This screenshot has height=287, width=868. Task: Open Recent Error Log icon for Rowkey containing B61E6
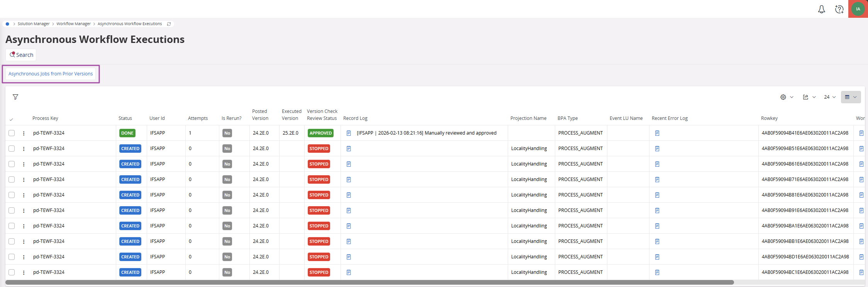pyautogui.click(x=657, y=164)
